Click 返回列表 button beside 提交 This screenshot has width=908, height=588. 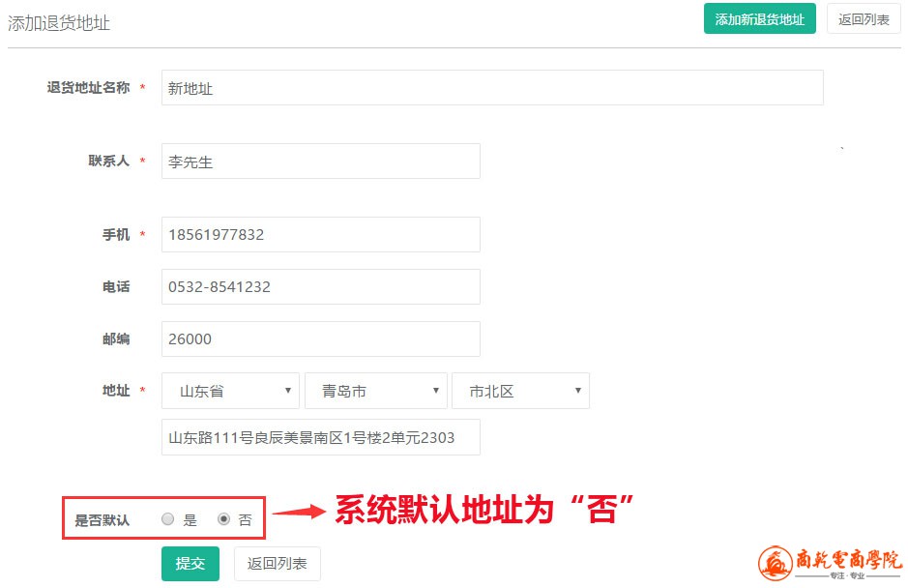[277, 564]
